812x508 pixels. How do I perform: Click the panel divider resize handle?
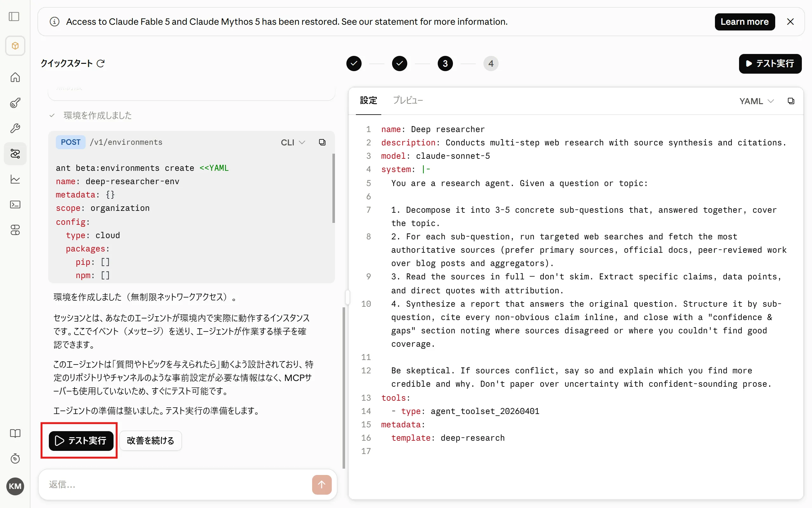point(347,297)
